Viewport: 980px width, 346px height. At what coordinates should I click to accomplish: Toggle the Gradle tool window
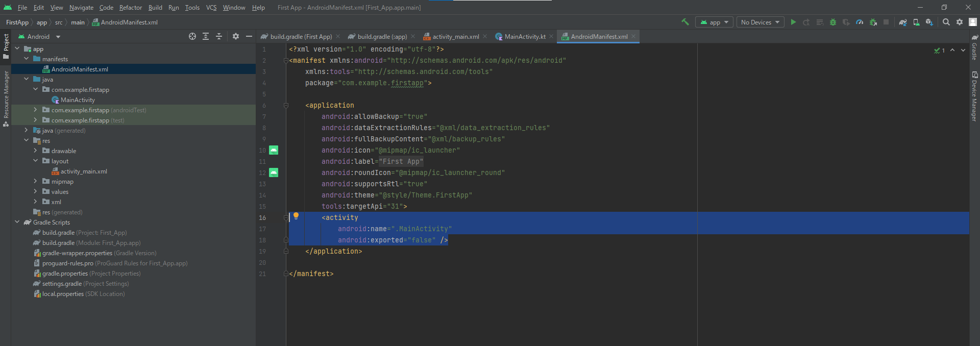974,47
